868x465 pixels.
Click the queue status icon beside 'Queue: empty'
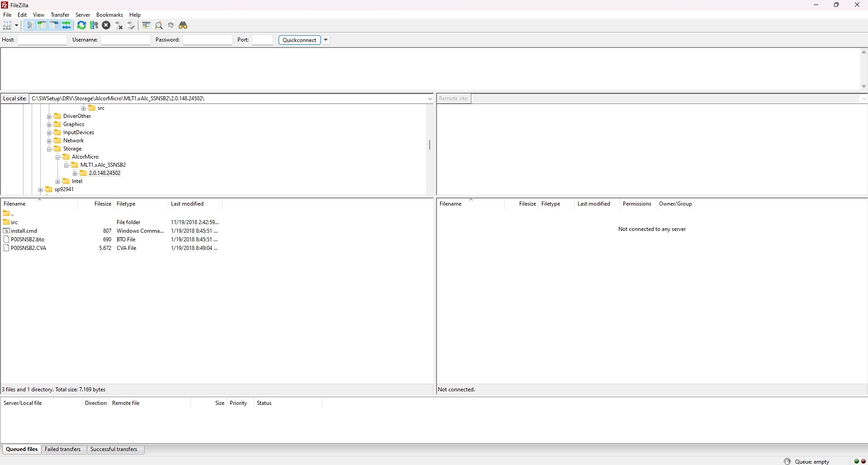787,461
